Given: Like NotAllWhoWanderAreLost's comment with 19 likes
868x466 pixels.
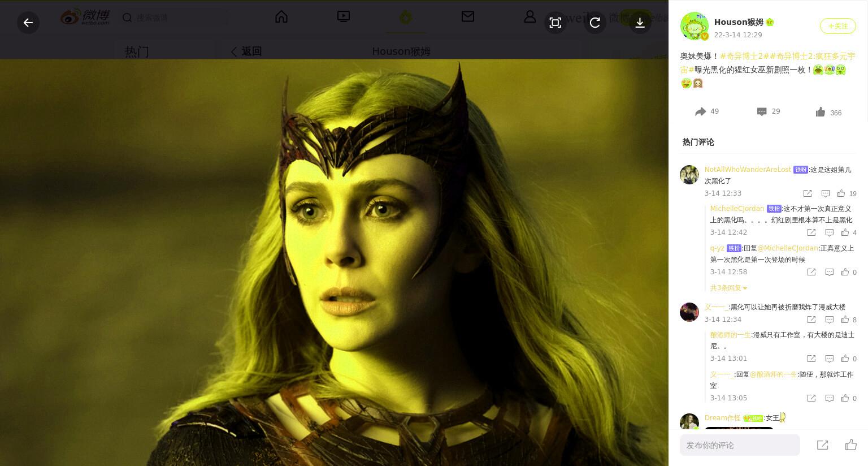Looking at the screenshot, I should click(x=847, y=193).
